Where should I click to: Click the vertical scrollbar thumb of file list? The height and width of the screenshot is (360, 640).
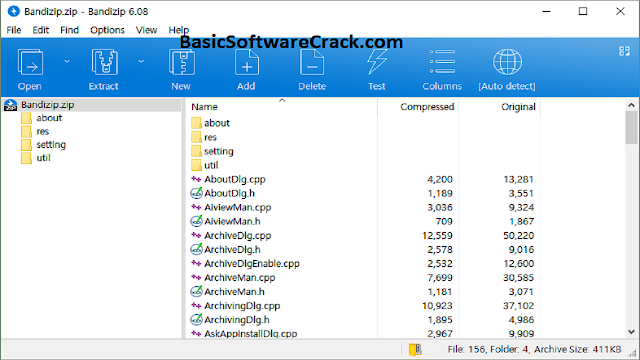pos(631,128)
